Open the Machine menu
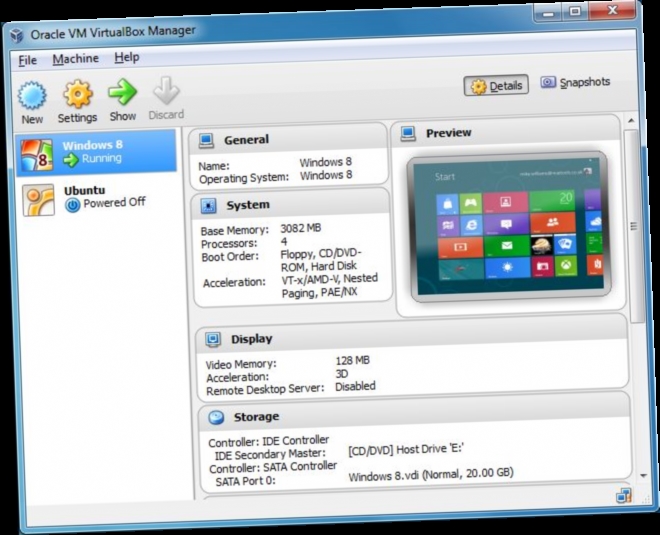Image resolution: width=660 pixels, height=535 pixels. click(x=76, y=59)
